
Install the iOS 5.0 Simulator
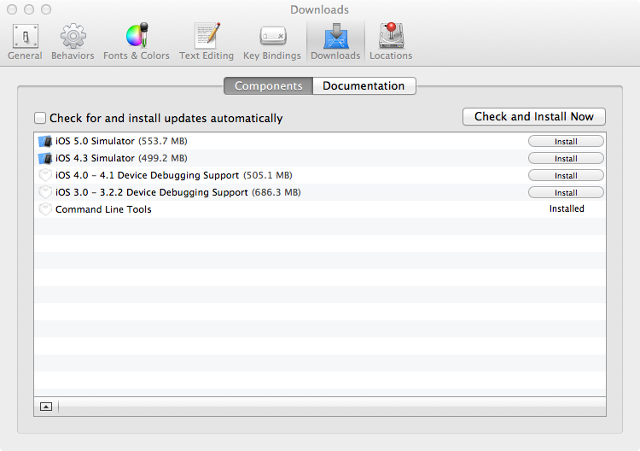click(566, 141)
